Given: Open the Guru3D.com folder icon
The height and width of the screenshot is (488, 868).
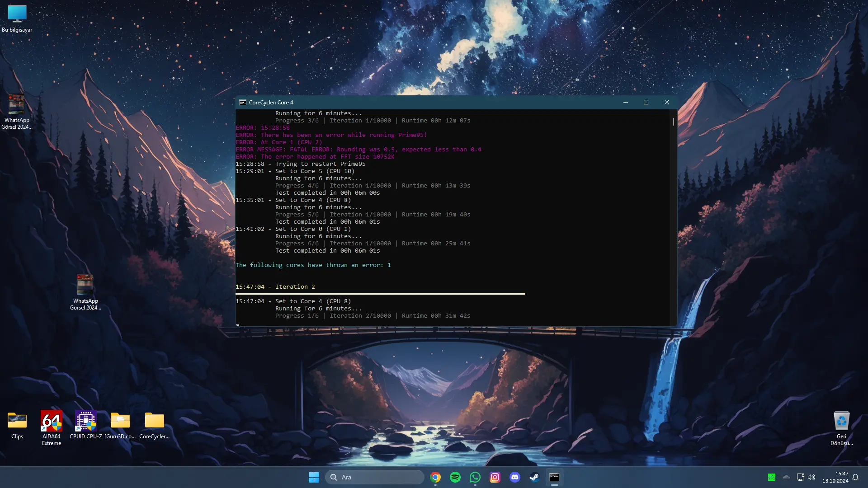Looking at the screenshot, I should click(x=120, y=425).
